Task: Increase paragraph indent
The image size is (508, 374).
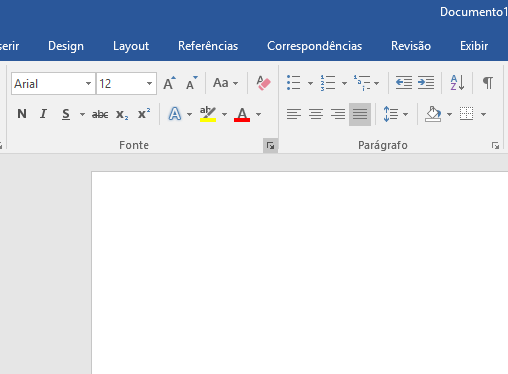Action: (x=426, y=83)
